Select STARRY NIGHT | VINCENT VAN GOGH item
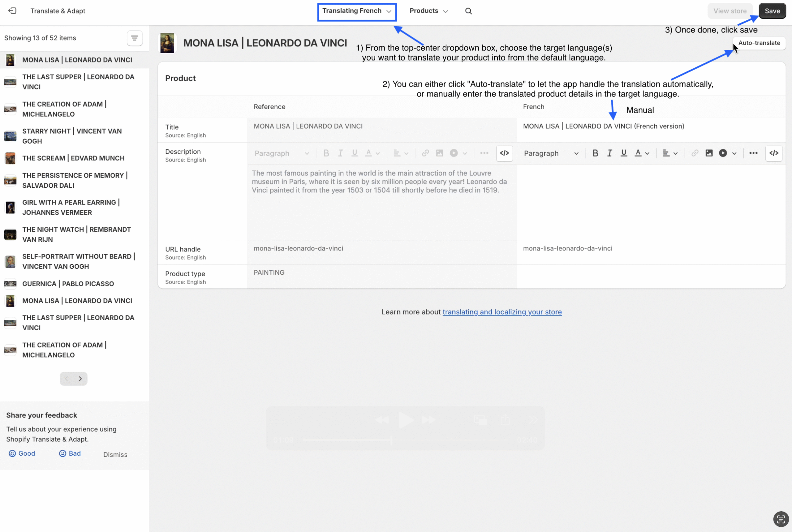The height and width of the screenshot is (532, 792). (72, 136)
